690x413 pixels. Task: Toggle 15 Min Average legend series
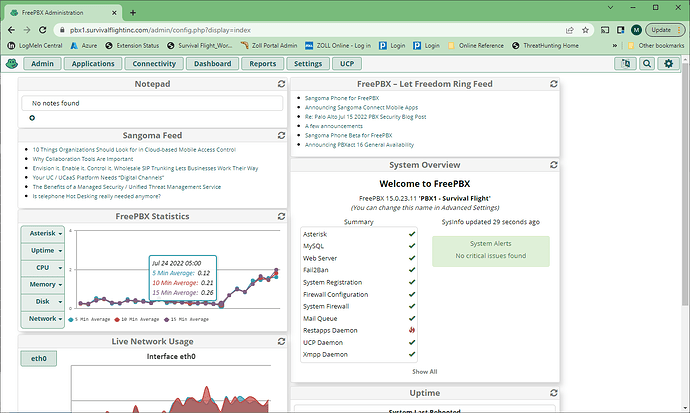pos(186,319)
